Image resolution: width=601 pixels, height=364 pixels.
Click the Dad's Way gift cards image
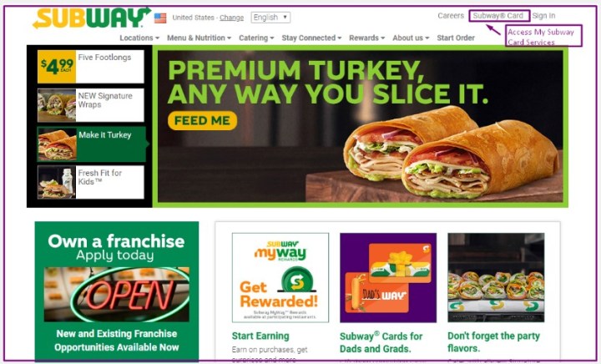[x=388, y=278]
